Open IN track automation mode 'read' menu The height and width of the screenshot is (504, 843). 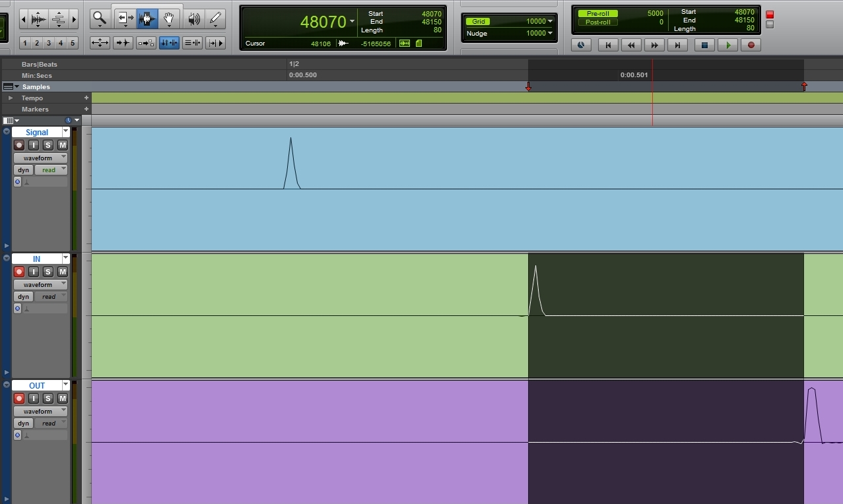51,297
